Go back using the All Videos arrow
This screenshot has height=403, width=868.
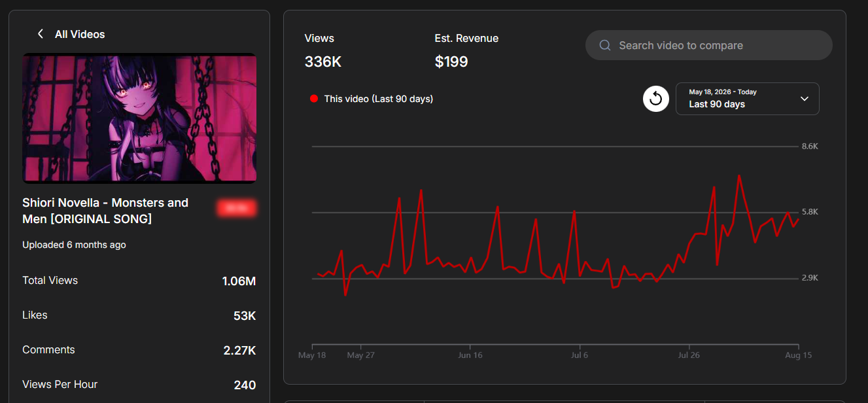click(x=41, y=34)
